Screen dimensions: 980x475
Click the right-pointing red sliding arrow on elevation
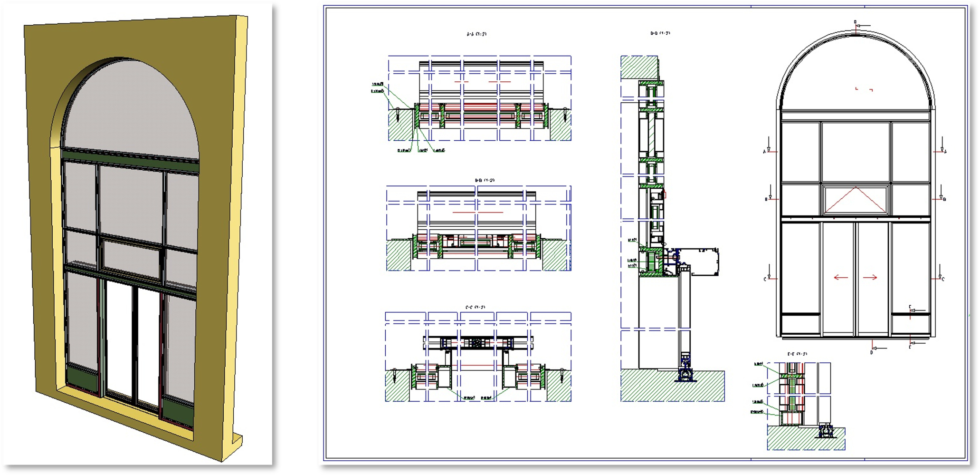pos(870,277)
